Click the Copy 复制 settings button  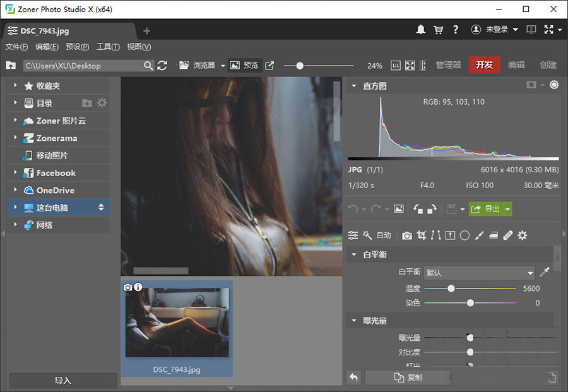click(408, 377)
